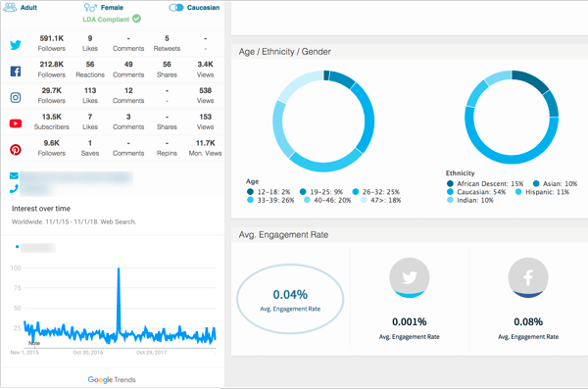Click the 33-39: 26% age legend dot
588x389 pixels.
(x=250, y=200)
